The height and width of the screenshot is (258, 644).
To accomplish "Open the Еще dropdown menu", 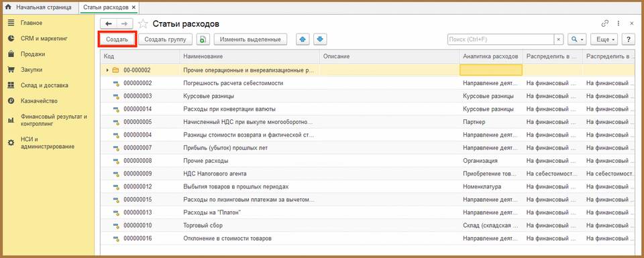I will [604, 40].
